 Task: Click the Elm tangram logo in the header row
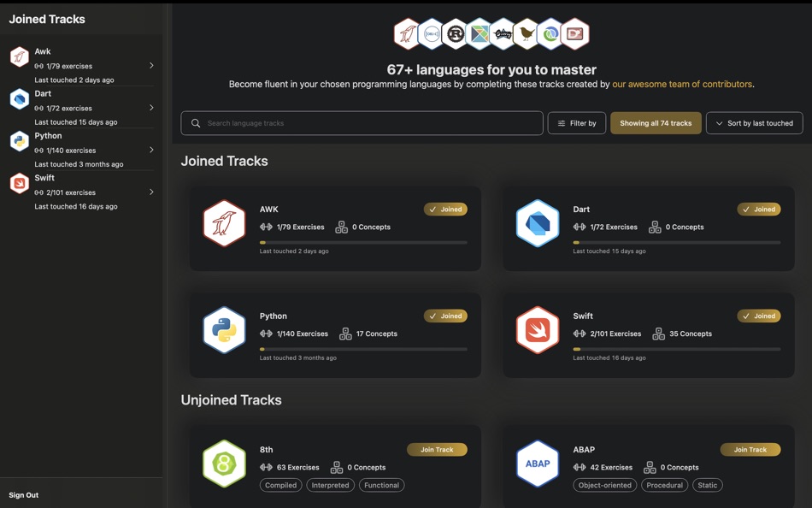tap(479, 34)
